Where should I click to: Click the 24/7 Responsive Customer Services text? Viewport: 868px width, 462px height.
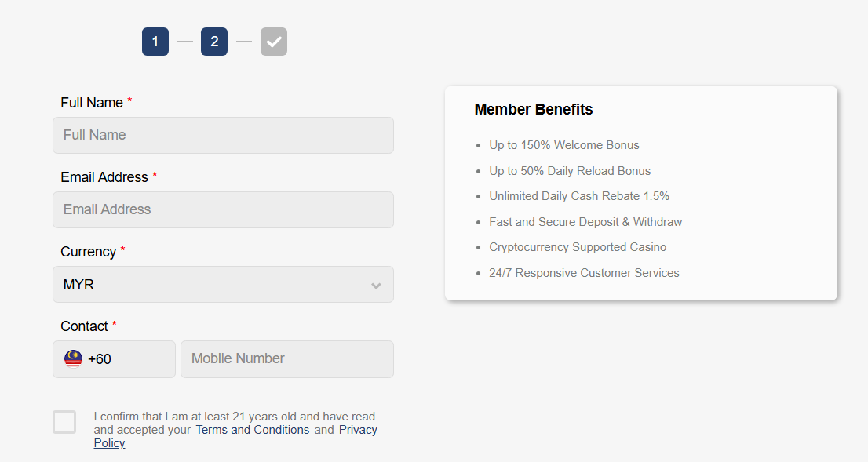click(x=584, y=273)
